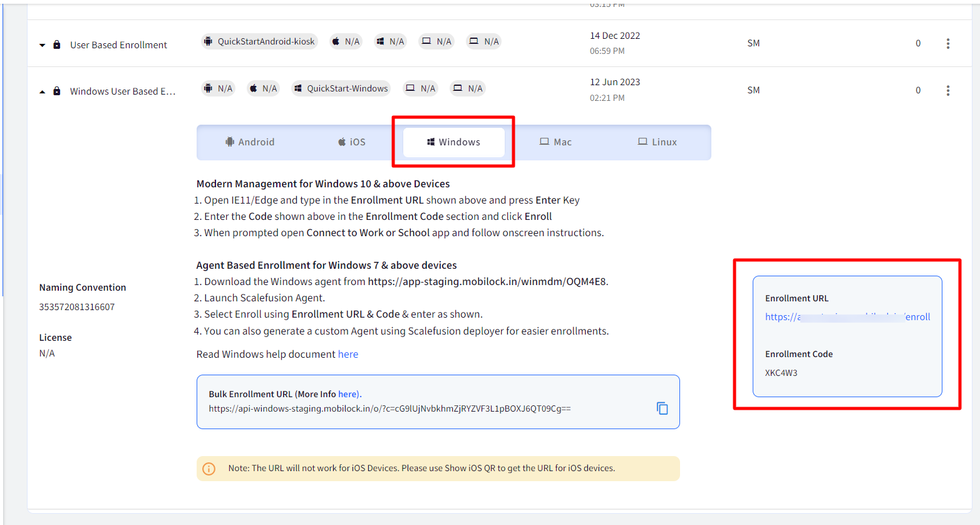Click the agent download URL ending OQM4E8
The width and height of the screenshot is (980, 525).
pos(487,282)
